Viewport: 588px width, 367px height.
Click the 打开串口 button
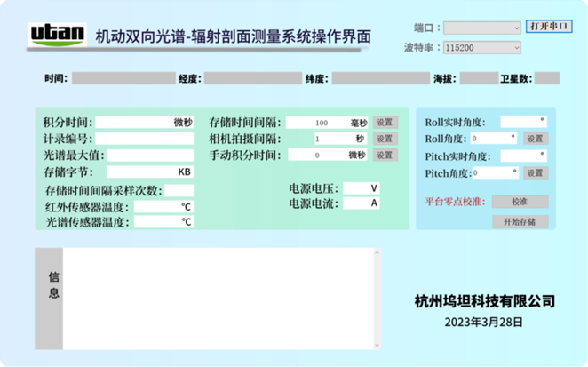click(550, 27)
